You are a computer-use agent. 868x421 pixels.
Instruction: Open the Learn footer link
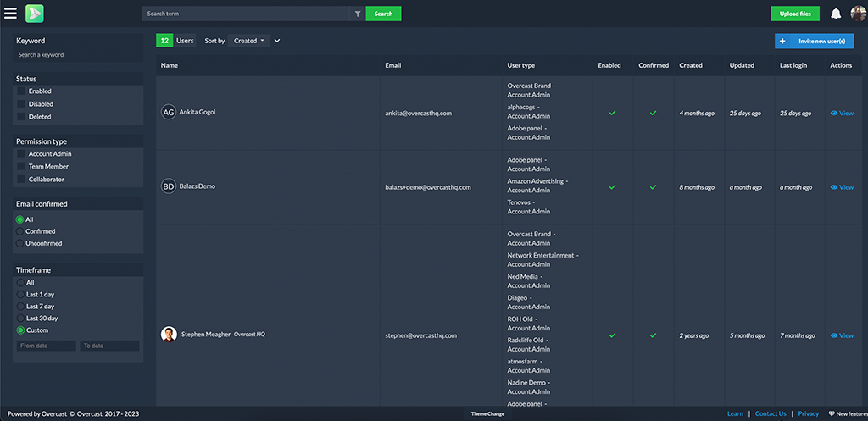[x=735, y=414]
